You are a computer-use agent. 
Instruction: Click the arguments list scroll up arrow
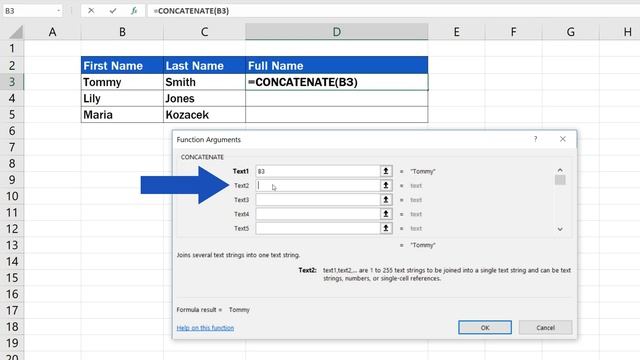click(x=560, y=170)
